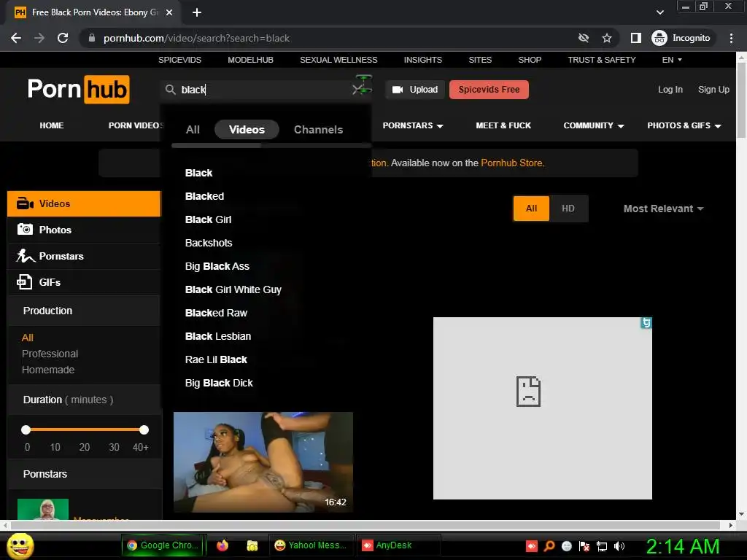View site information via the lock icon
Viewport: 747px width, 560px height.
[92, 38]
